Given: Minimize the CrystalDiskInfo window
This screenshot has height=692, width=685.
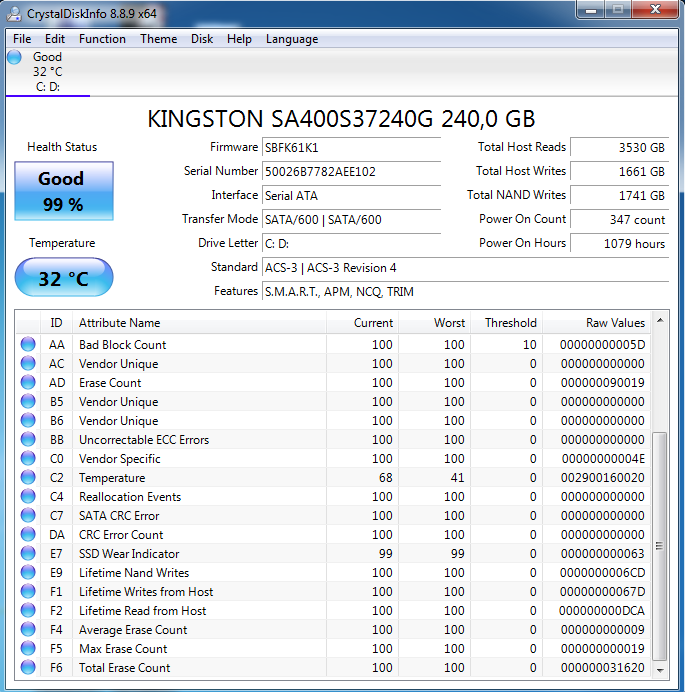Looking at the screenshot, I should (x=591, y=10).
